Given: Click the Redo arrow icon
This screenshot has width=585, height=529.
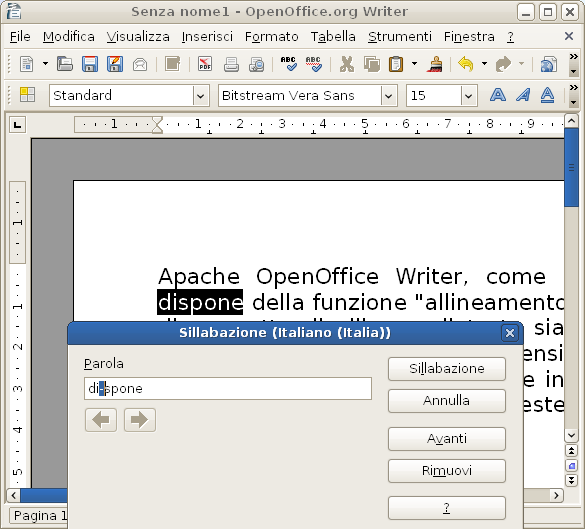Looking at the screenshot, I should (x=503, y=64).
